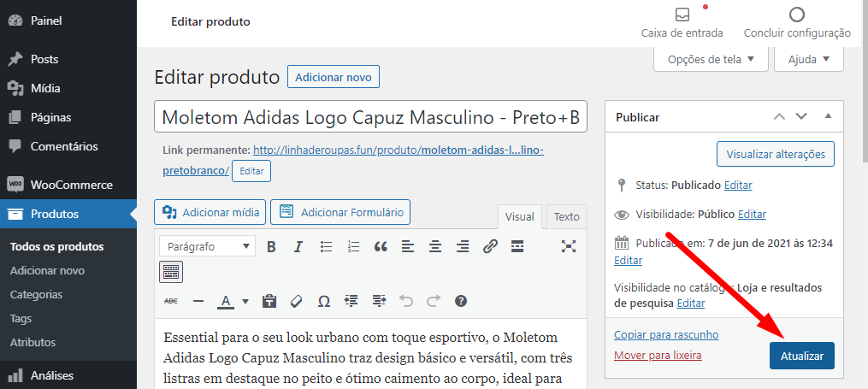Open Tags submenu item
Viewport: 868px width, 389px height.
[21, 319]
